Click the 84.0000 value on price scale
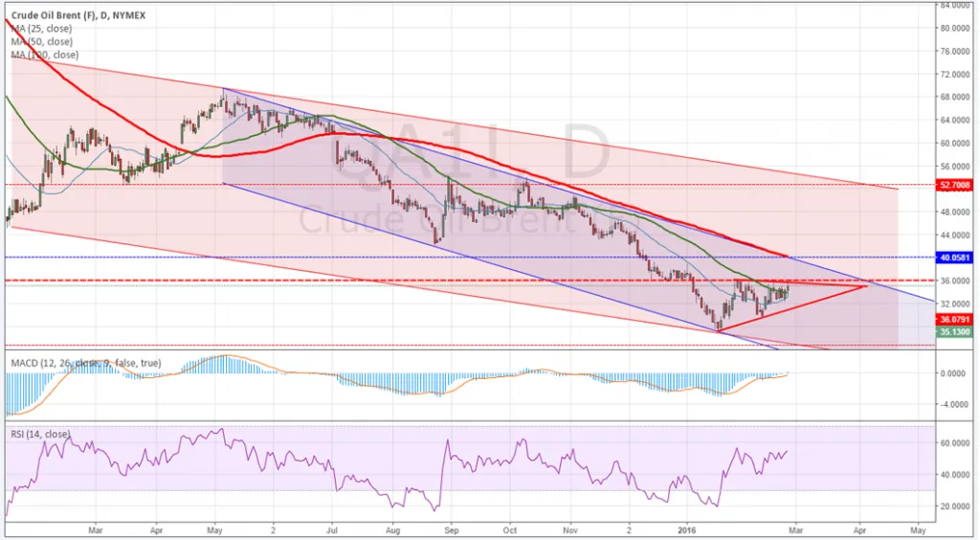The width and height of the screenshot is (980, 540). click(954, 5)
